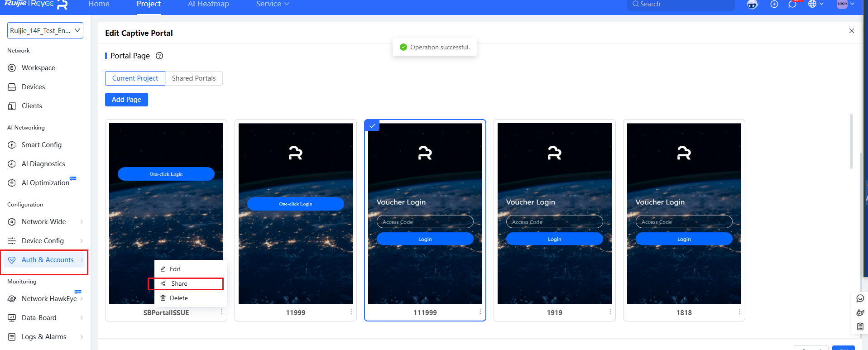
Task: Open the language globe dropdown
Action: 816,4
